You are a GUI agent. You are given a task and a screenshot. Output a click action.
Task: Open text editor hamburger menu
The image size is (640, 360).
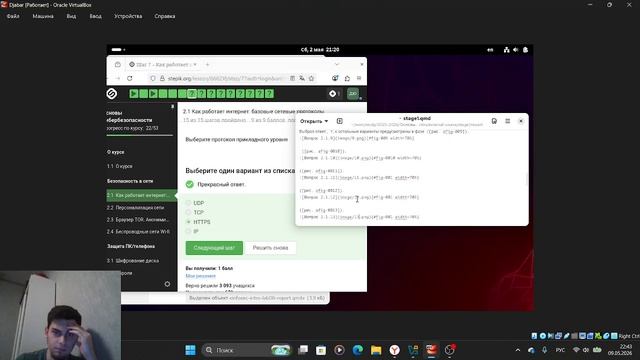(x=508, y=121)
